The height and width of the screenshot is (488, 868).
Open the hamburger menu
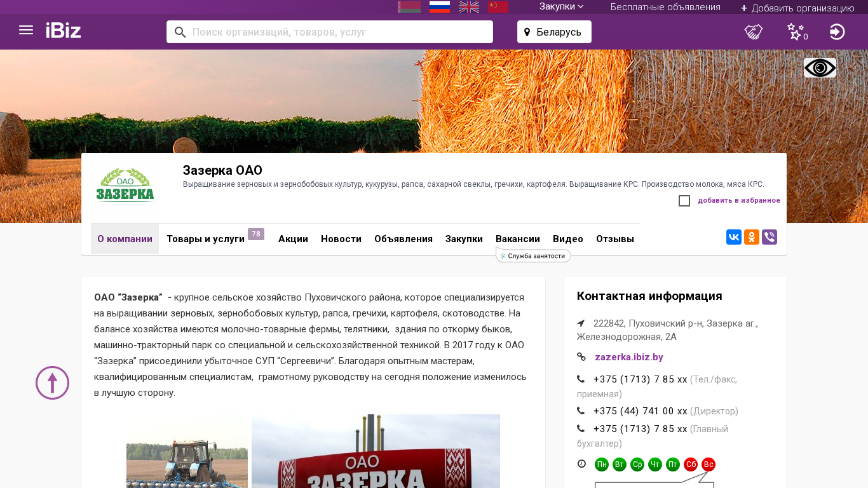[26, 30]
